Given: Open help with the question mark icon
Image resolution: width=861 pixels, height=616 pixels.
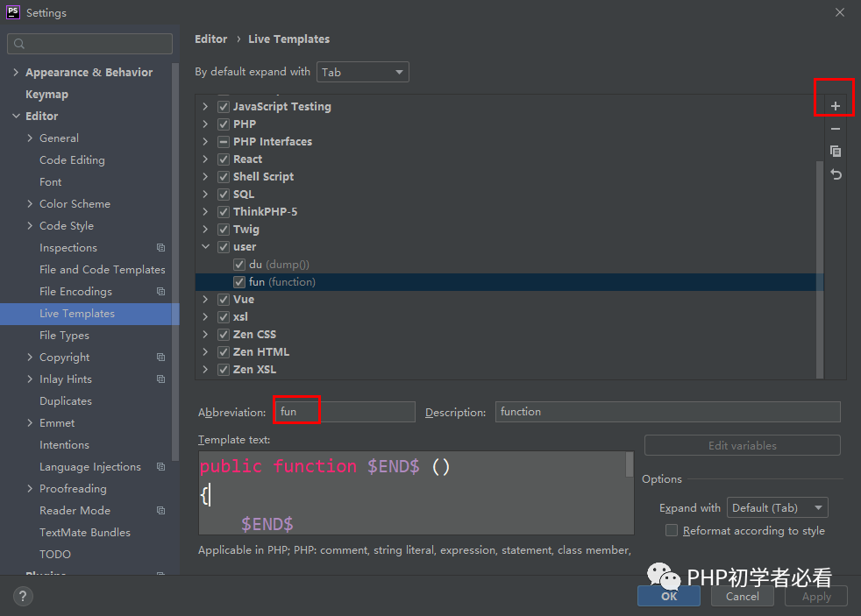Looking at the screenshot, I should tap(23, 596).
